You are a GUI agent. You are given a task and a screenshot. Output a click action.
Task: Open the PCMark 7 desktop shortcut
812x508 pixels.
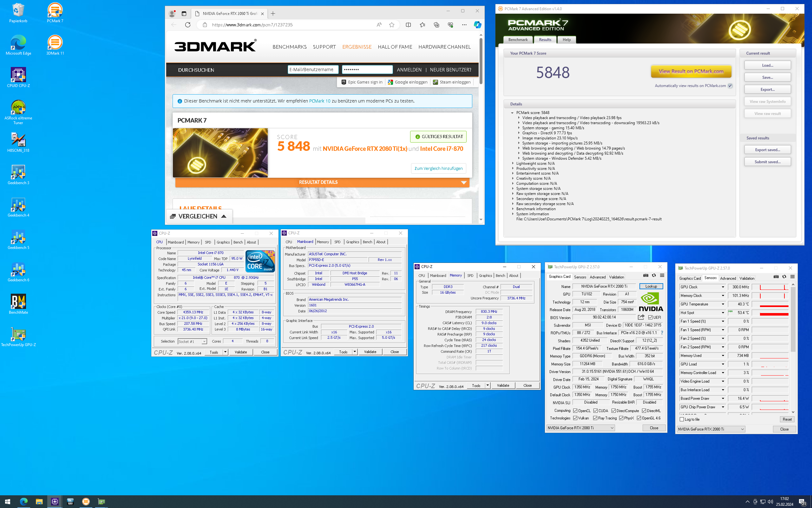55,13
